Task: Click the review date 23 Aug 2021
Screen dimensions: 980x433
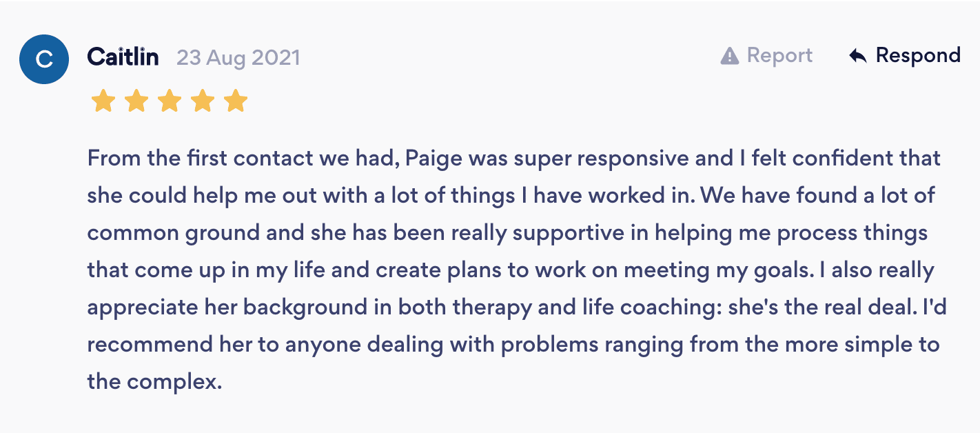Action: pos(238,57)
